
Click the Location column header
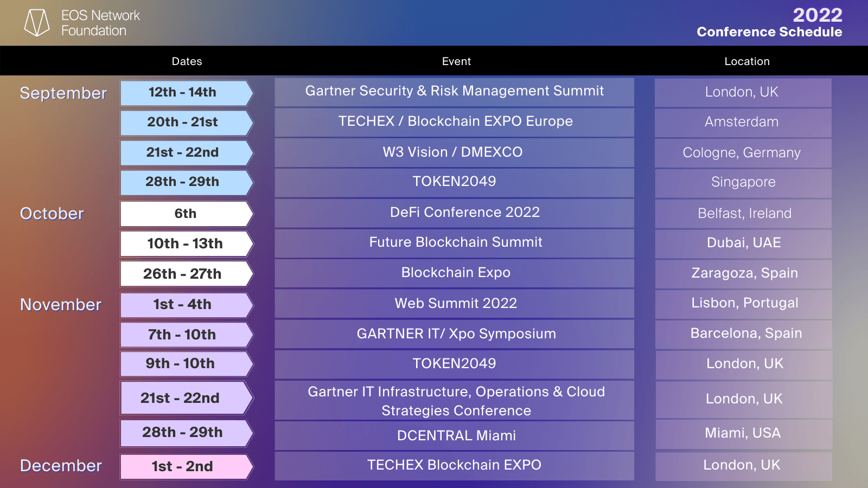tap(747, 61)
